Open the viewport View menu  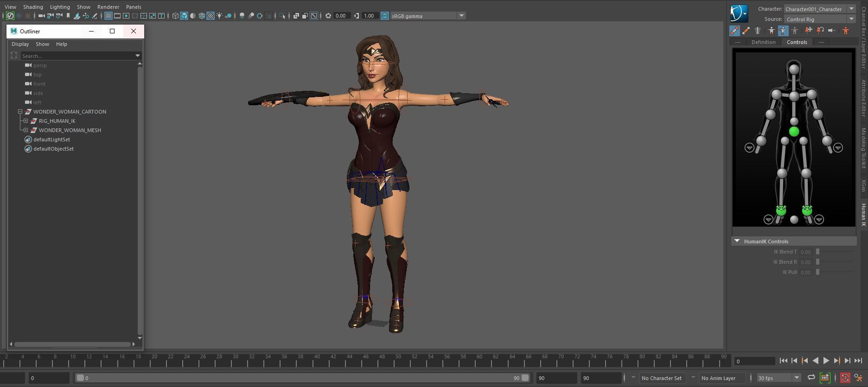[x=10, y=7]
